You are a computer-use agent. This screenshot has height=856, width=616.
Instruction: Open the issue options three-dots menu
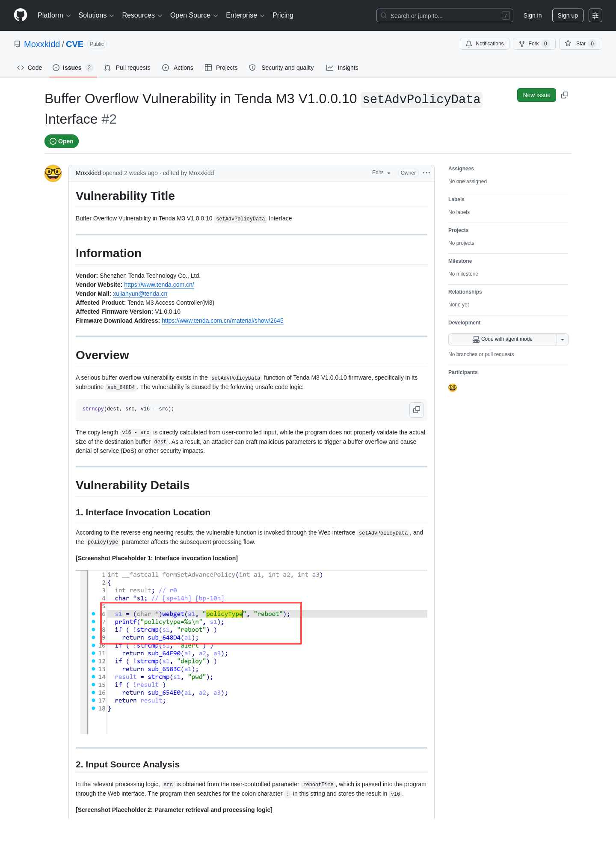(426, 173)
